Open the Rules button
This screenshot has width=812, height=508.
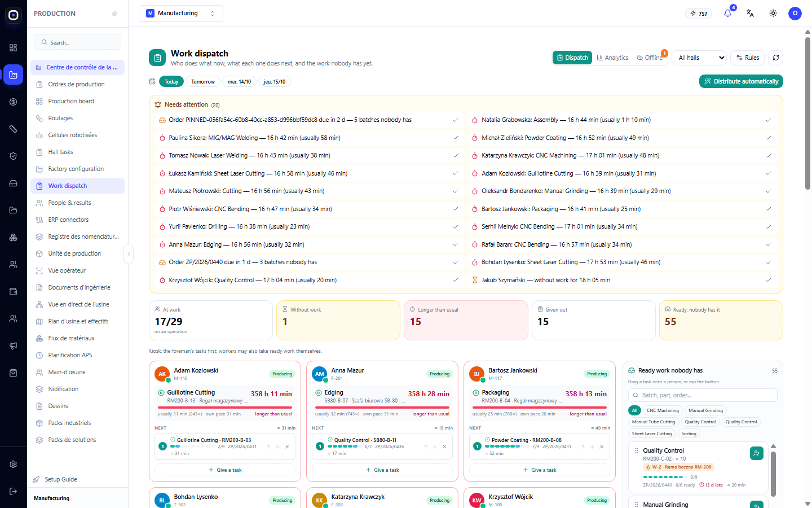tap(748, 58)
